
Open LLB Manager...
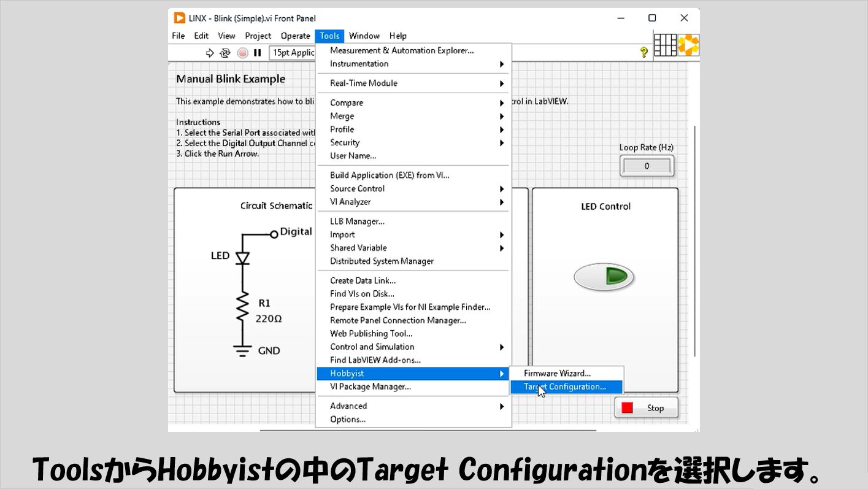pyautogui.click(x=413, y=221)
